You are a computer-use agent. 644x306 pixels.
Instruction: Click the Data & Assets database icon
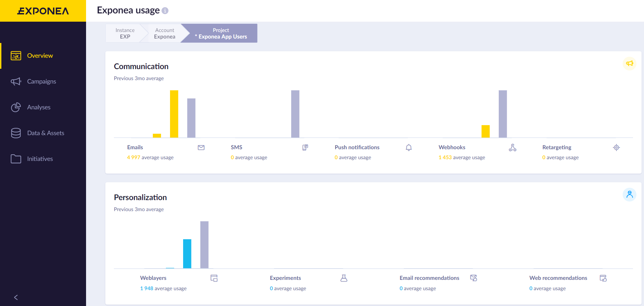point(16,133)
